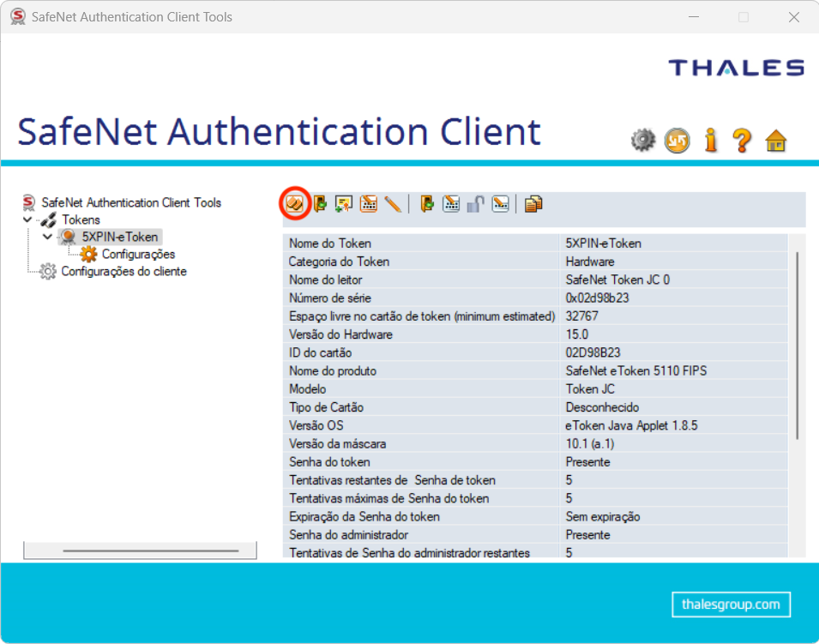Select 'Tentativas de Senha do administrador restantes' label
Image resolution: width=819 pixels, height=644 pixels.
410,553
